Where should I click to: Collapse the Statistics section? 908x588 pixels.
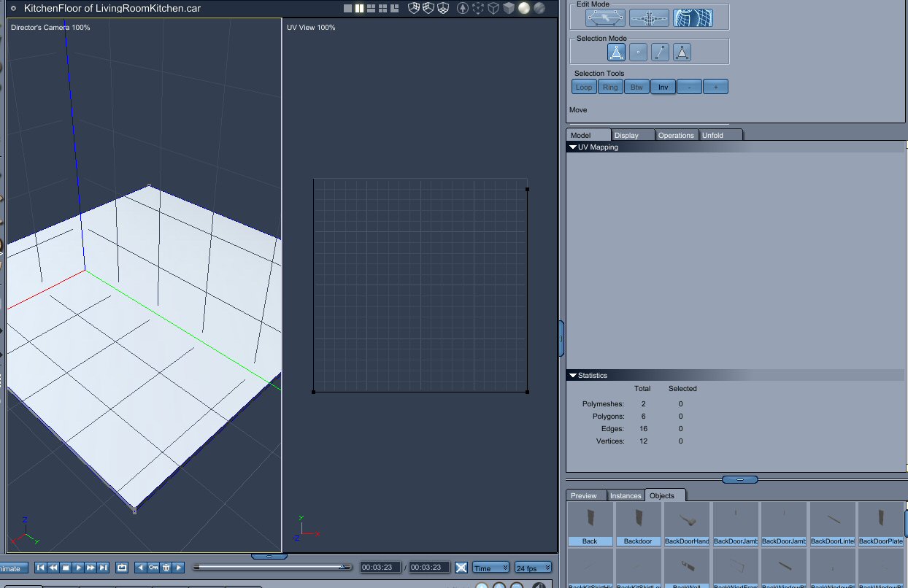click(573, 376)
